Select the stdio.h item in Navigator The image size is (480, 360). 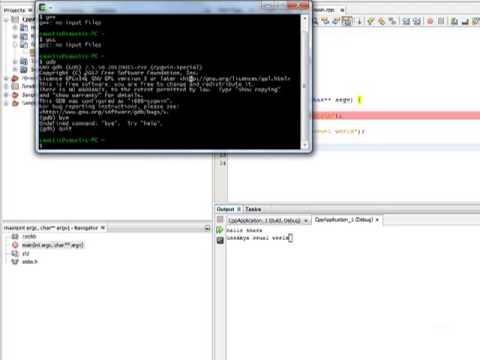tap(30, 262)
